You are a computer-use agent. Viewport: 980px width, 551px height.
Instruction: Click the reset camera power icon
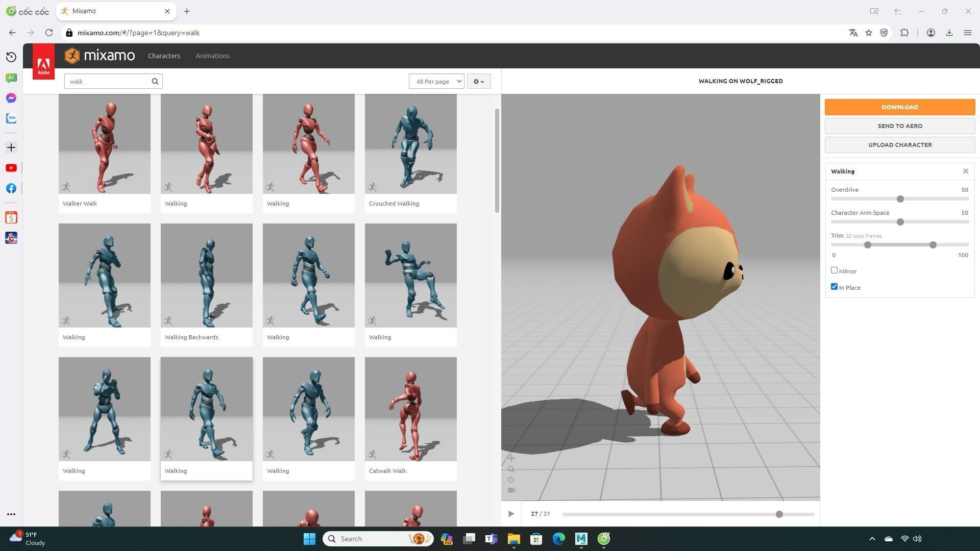tap(511, 480)
